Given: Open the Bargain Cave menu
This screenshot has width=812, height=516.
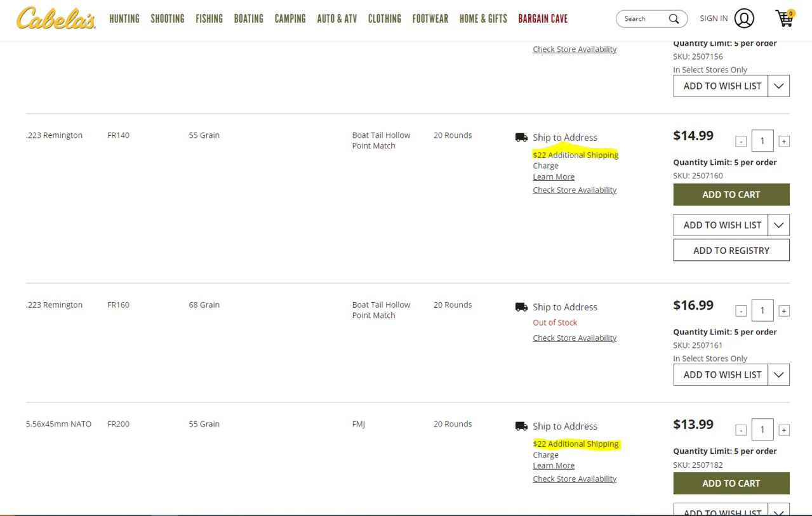Looking at the screenshot, I should click(x=543, y=18).
